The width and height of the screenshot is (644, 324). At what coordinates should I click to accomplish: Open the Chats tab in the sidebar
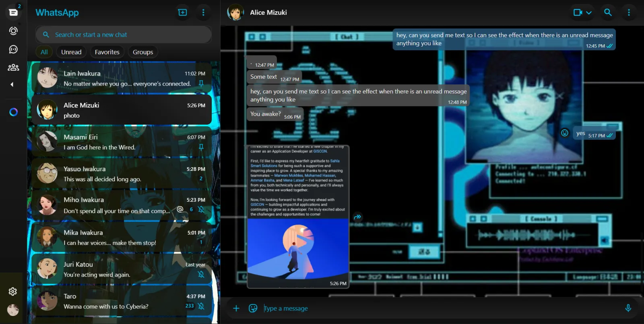pos(13,12)
